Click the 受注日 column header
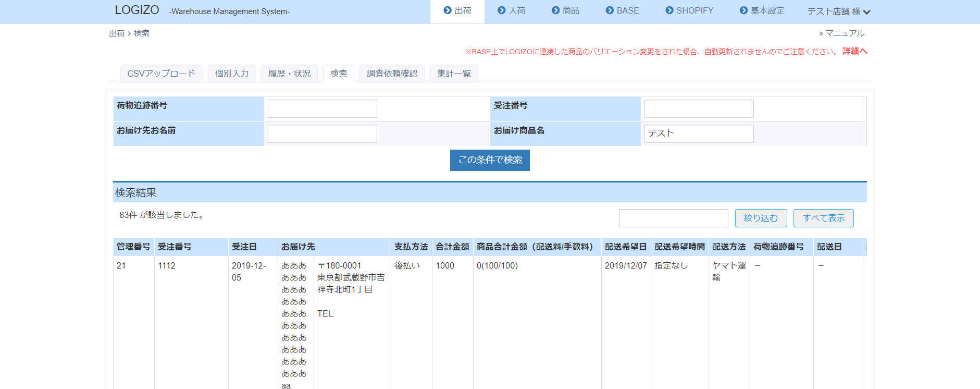Screen dimensions: 980x389 click(x=254, y=247)
